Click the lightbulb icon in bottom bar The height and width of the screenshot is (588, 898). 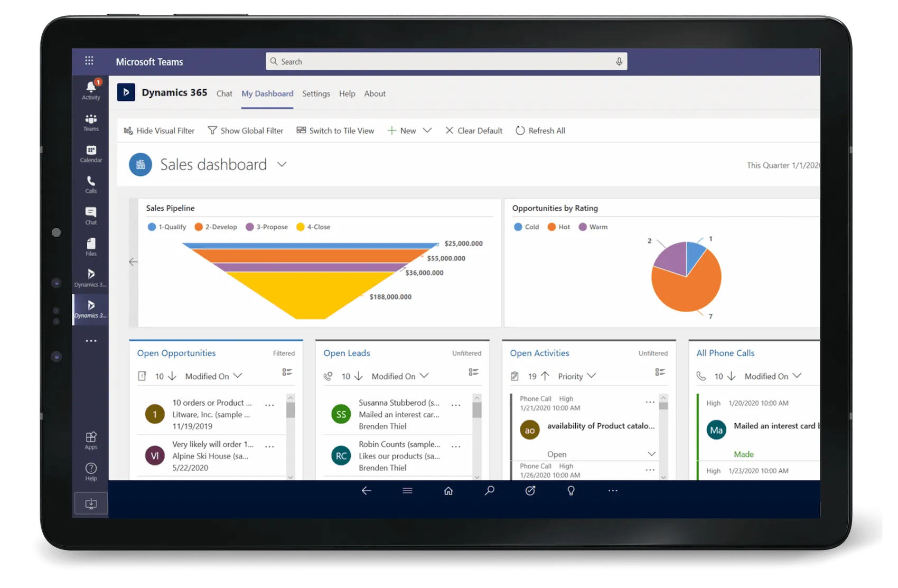tap(571, 491)
